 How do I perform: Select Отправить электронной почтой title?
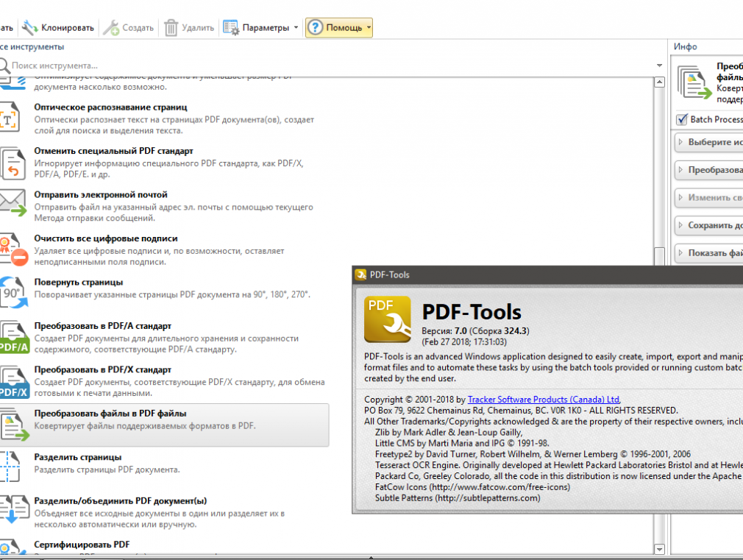101,194
